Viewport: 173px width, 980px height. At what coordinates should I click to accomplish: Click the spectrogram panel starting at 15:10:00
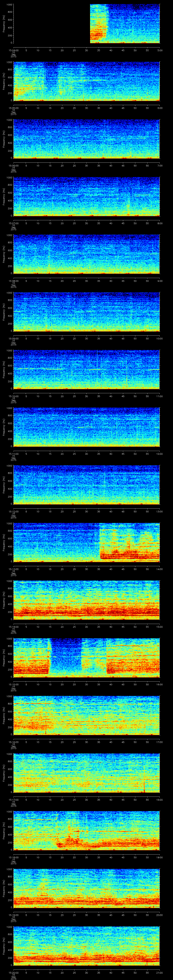click(x=86, y=369)
